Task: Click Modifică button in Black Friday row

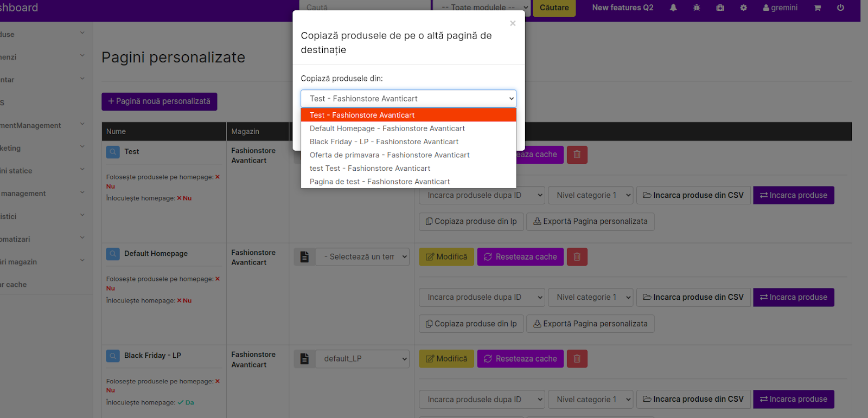Action: pyautogui.click(x=446, y=358)
